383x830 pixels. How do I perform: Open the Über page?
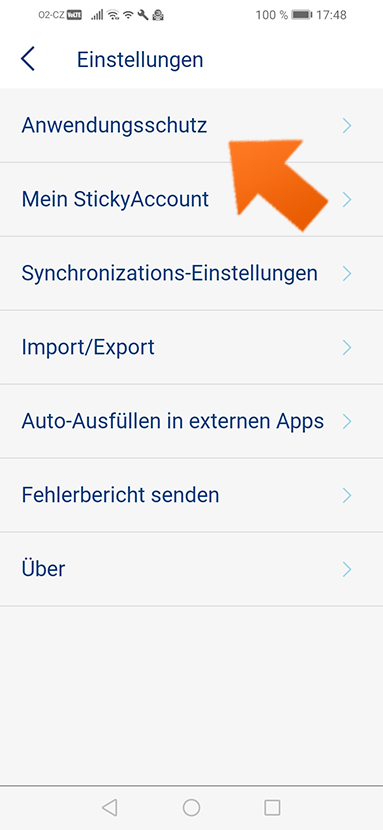(x=192, y=569)
